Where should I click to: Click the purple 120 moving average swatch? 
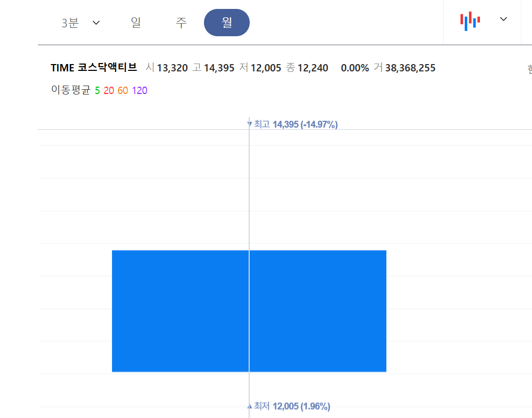[x=139, y=90]
